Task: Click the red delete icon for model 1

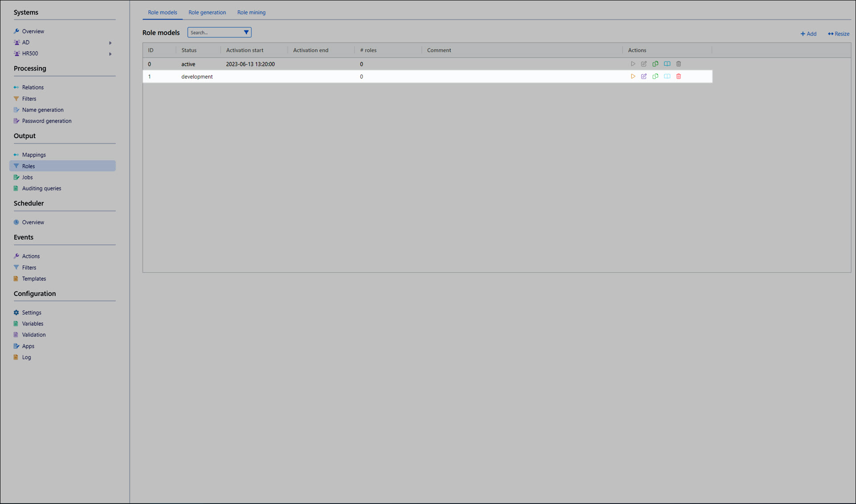Action: tap(679, 77)
